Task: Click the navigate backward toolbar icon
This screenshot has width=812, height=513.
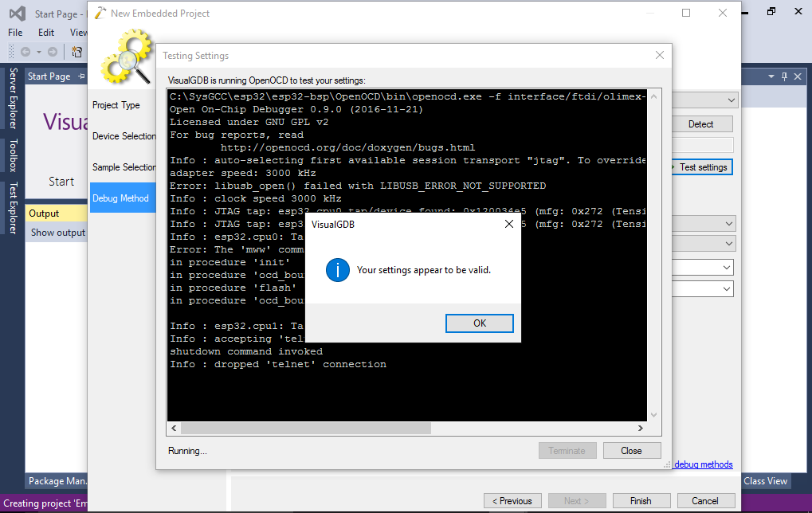Action: click(25, 52)
